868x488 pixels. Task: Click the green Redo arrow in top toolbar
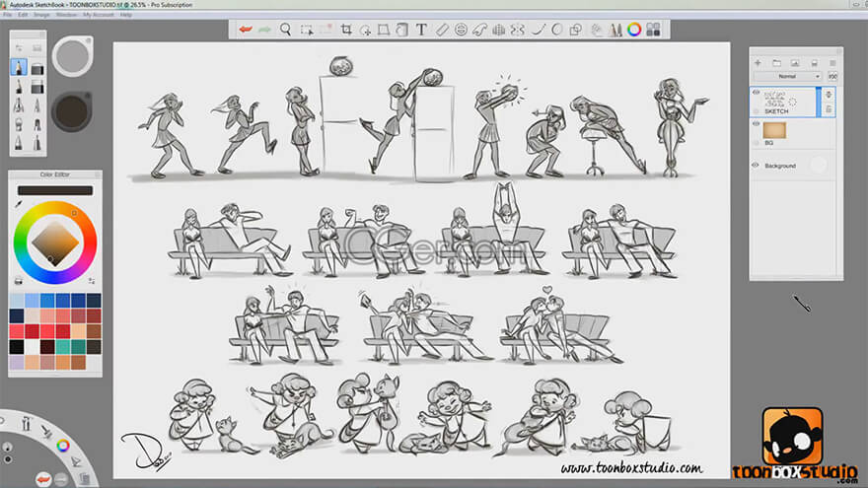[264, 30]
